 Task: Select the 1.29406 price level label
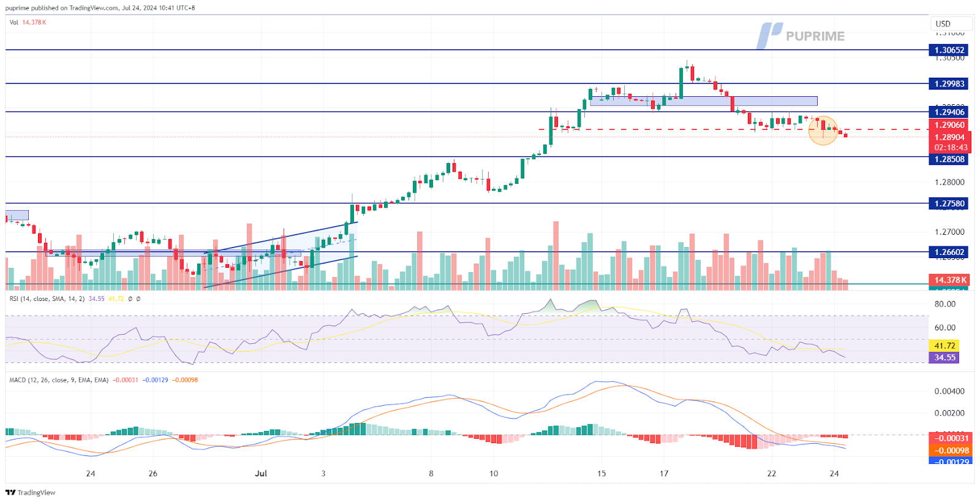click(949, 112)
